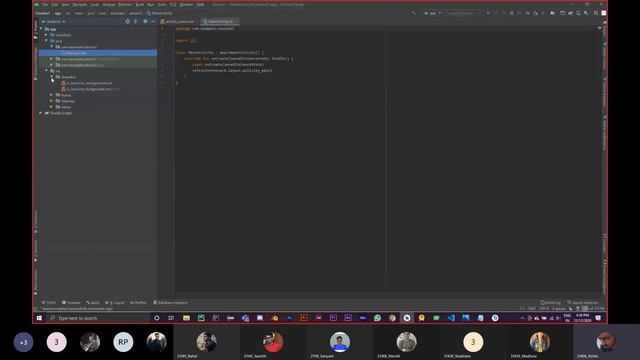
Task: Expand the mipmap folder arrow
Action: point(52,101)
